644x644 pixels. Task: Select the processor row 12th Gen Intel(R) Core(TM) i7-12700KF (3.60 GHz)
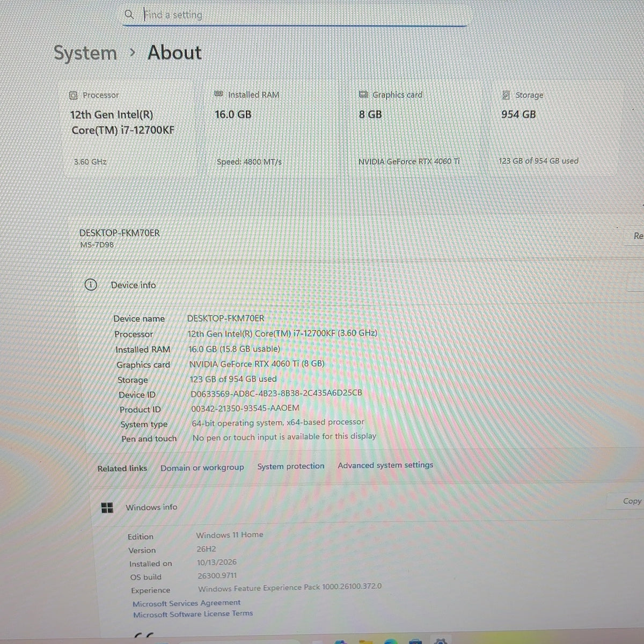coord(282,333)
